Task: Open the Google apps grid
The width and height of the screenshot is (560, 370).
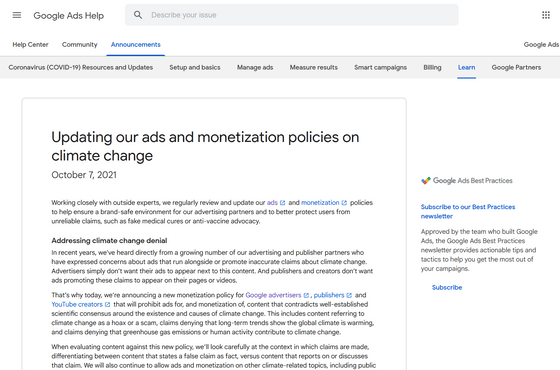Action: (x=546, y=15)
